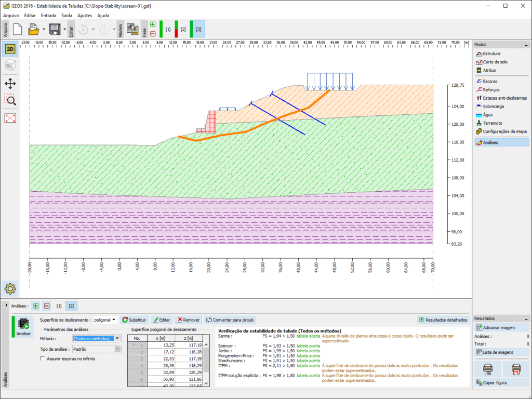The width and height of the screenshot is (532, 399).
Task: Click Copiar figura button
Action: click(501, 382)
